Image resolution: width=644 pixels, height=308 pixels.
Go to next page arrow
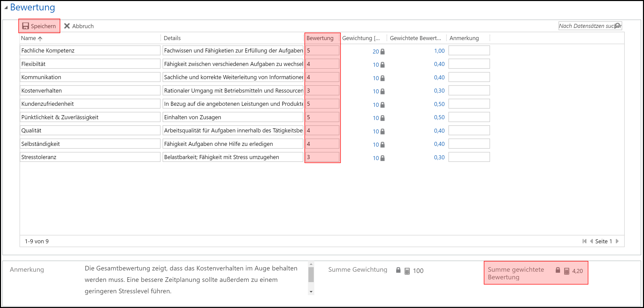(x=617, y=241)
